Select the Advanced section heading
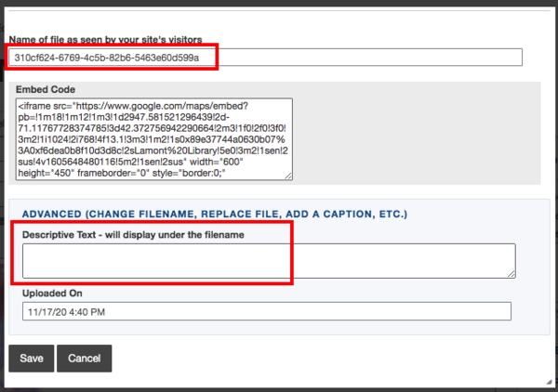The image size is (558, 392). click(x=214, y=214)
